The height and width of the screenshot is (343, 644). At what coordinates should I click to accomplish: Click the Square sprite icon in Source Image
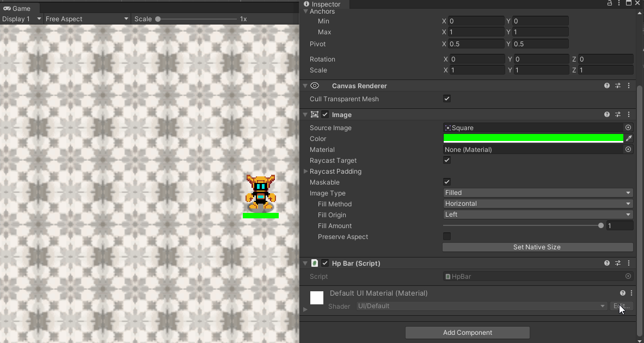[x=448, y=128]
